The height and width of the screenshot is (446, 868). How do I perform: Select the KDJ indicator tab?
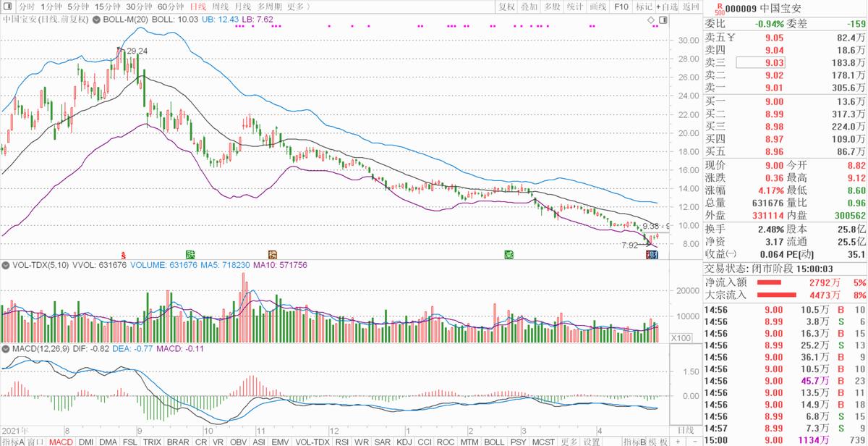point(405,441)
